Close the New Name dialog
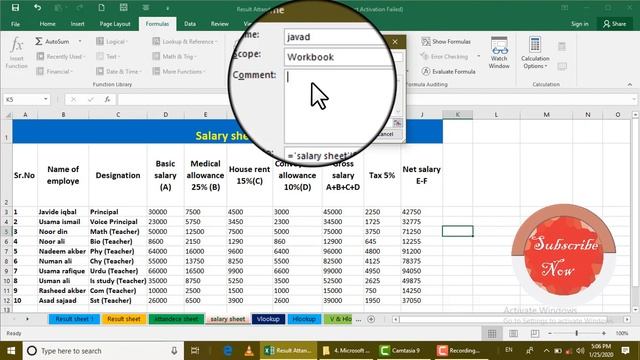 (x=395, y=42)
